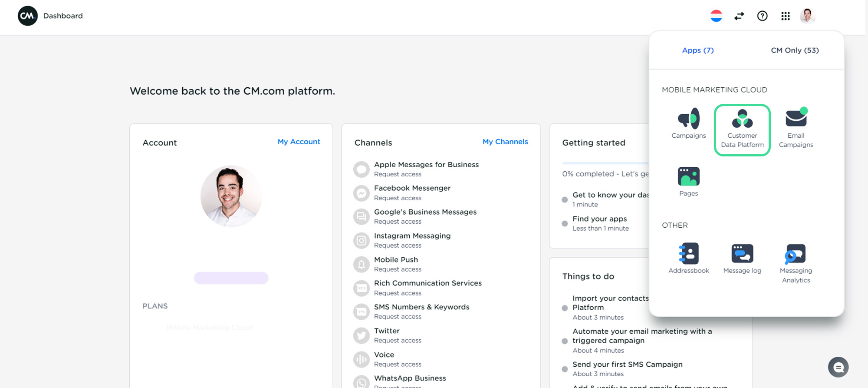Click the help question mark icon

[762, 16]
